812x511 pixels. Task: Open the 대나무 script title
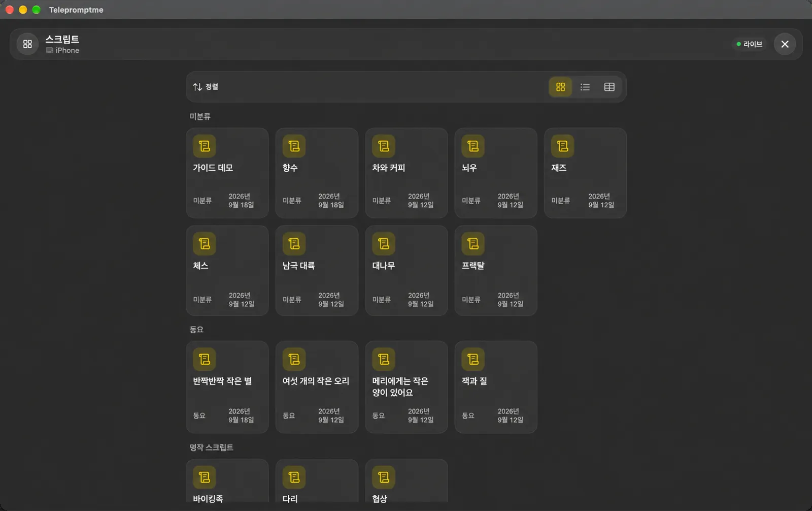pos(383,266)
